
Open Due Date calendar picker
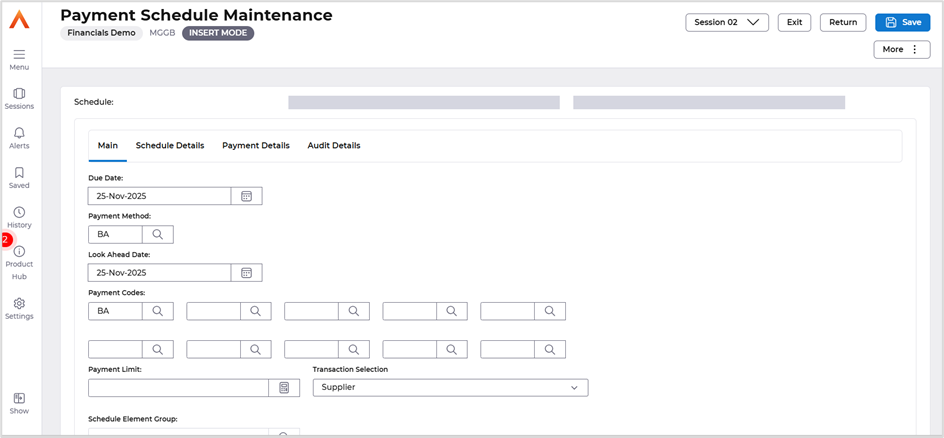point(246,196)
